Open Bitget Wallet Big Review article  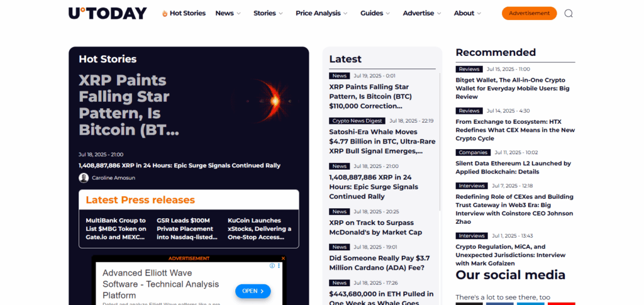[x=513, y=88]
